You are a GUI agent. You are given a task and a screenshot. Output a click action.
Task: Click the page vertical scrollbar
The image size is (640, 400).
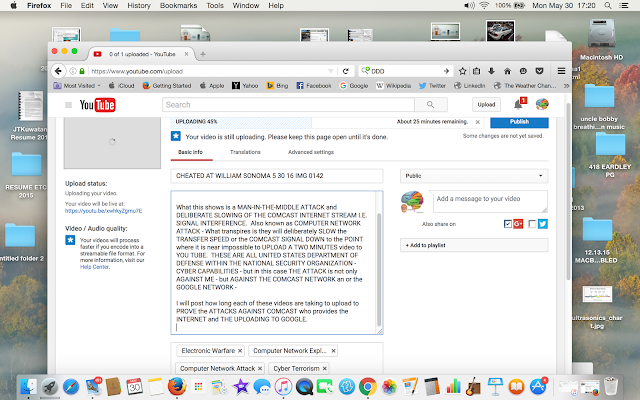(568, 192)
